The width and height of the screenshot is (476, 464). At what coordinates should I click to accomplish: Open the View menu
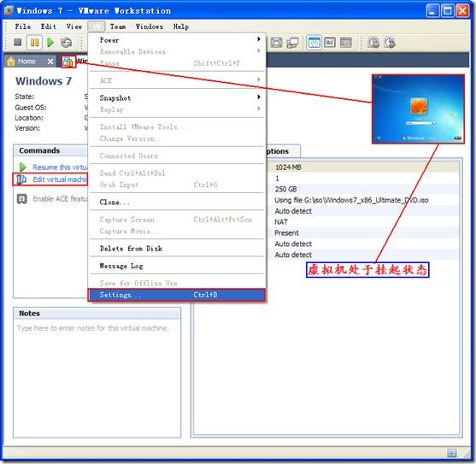[x=74, y=26]
